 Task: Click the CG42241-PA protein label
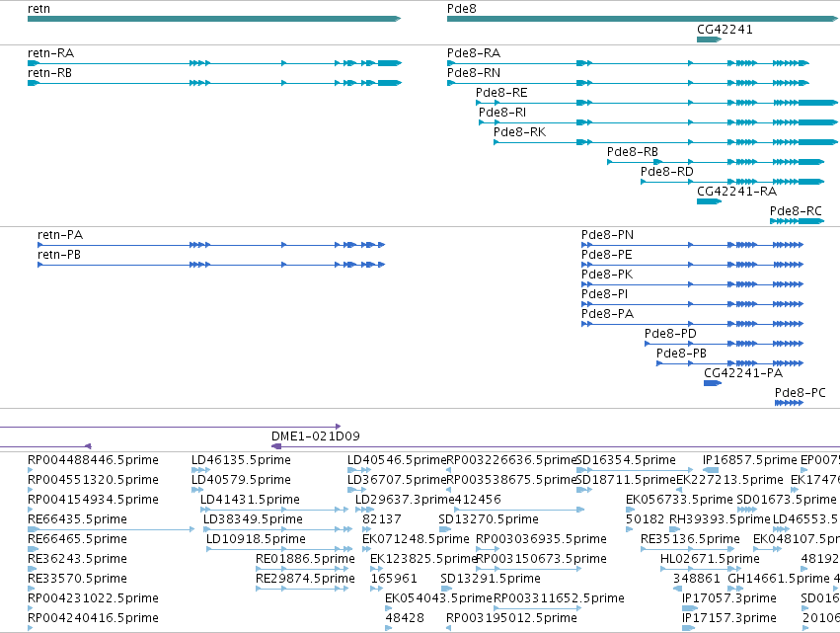click(x=743, y=373)
